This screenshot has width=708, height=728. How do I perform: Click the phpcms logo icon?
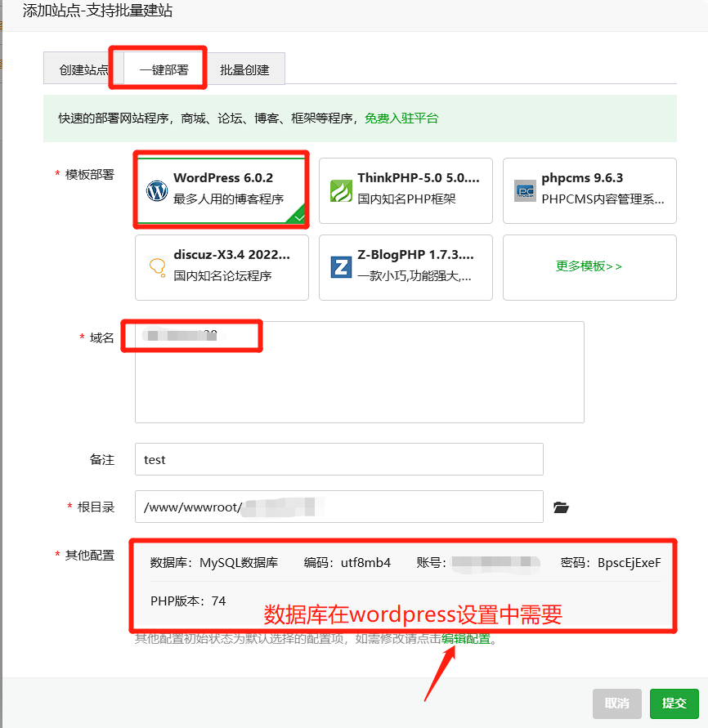525,191
